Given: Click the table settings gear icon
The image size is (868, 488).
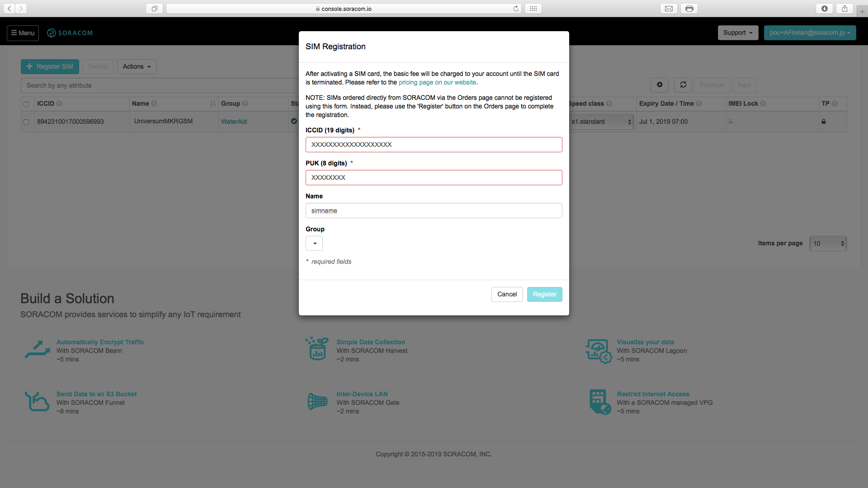Looking at the screenshot, I should (660, 85).
